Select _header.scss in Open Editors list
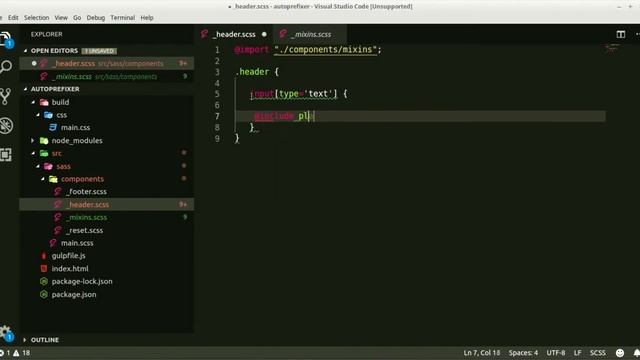This screenshot has width=640, height=360. coord(107,63)
